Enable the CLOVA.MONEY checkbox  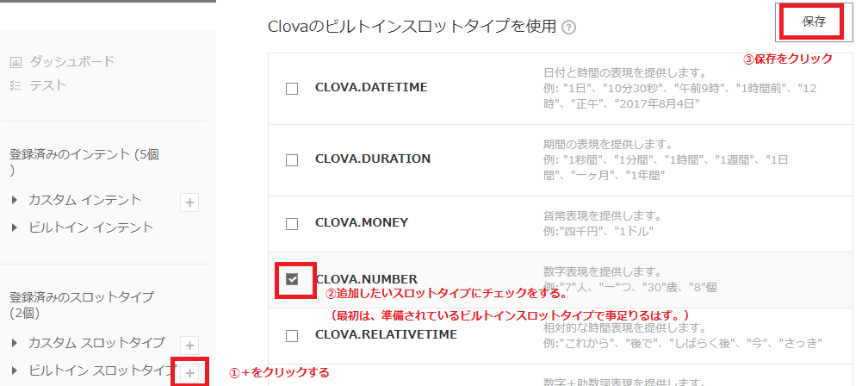point(292,224)
